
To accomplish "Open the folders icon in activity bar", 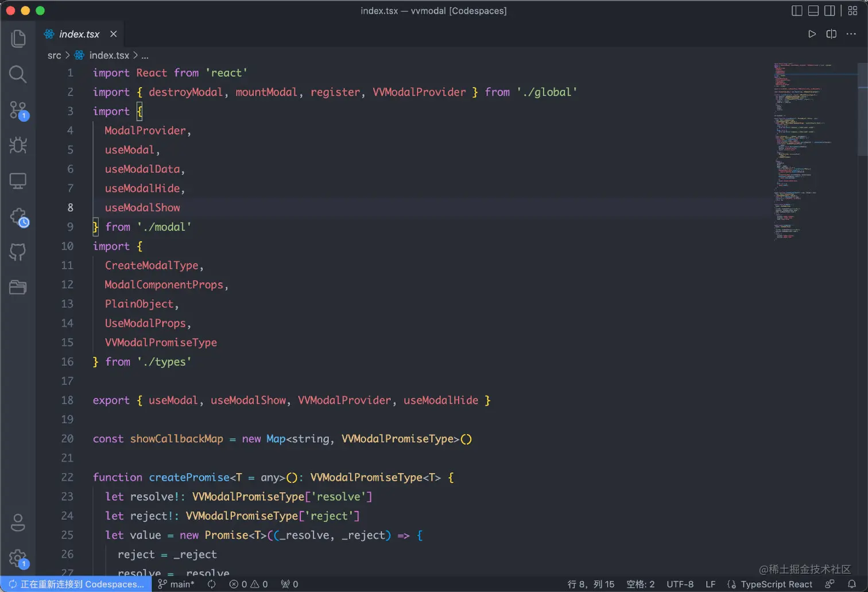I will coord(18,287).
